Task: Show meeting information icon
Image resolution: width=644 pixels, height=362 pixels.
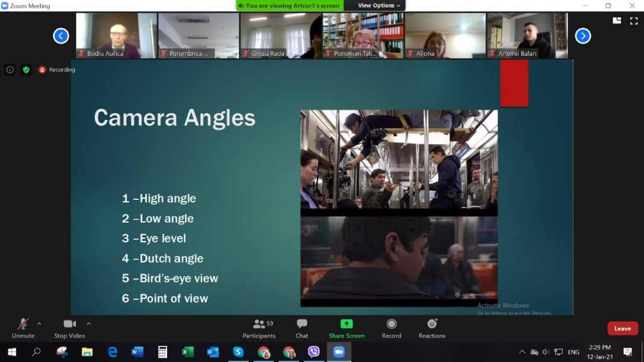Action: coord(10,70)
